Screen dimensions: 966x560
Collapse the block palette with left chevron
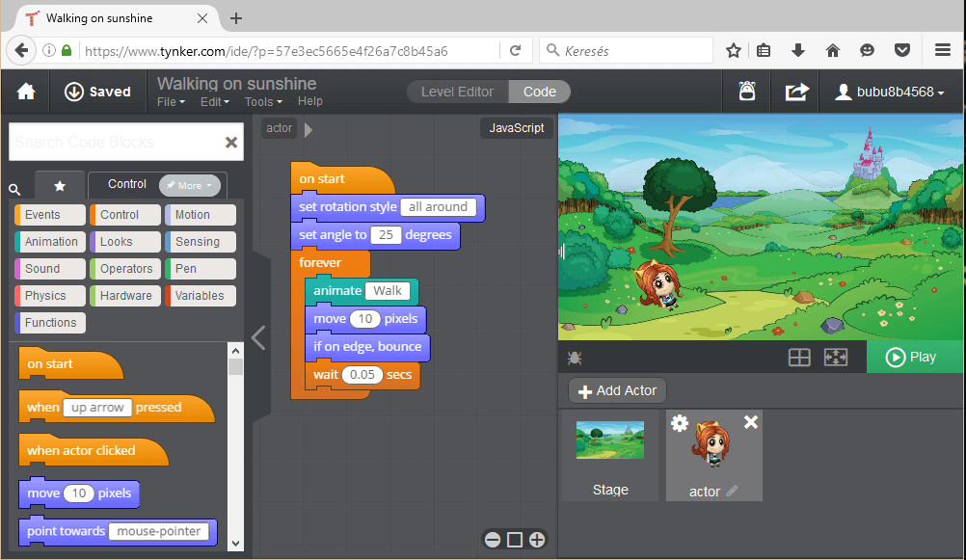[258, 337]
